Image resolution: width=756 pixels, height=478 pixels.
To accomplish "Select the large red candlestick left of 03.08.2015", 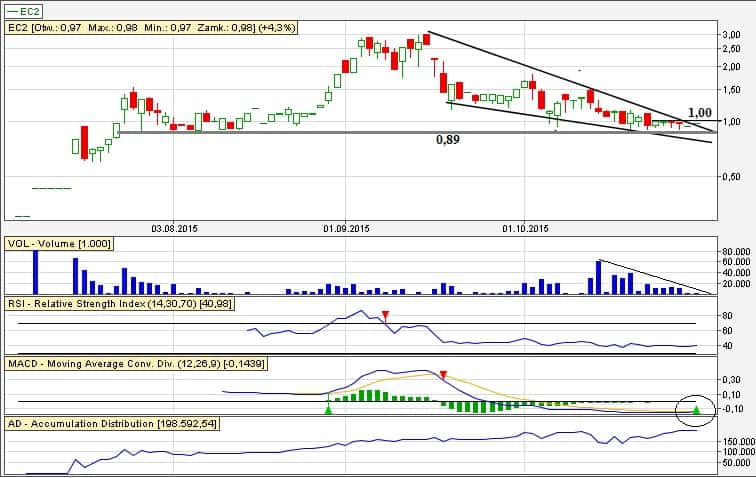I will pyautogui.click(x=84, y=138).
